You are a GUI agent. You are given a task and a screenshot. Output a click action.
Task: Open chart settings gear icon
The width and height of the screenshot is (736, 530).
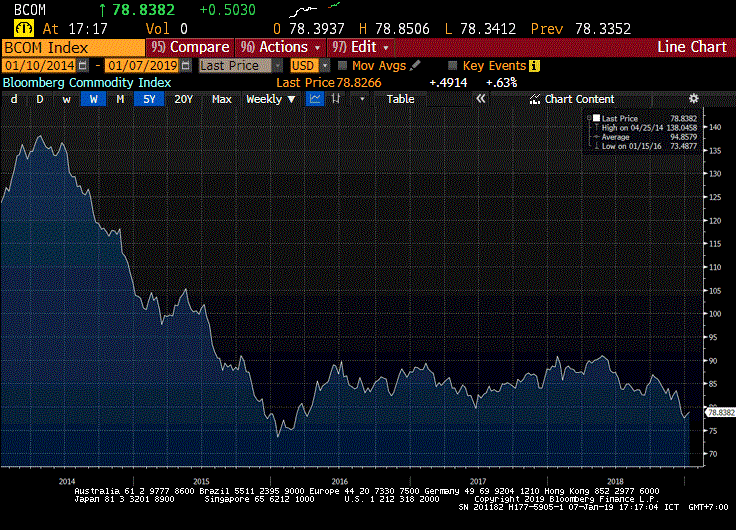[694, 98]
